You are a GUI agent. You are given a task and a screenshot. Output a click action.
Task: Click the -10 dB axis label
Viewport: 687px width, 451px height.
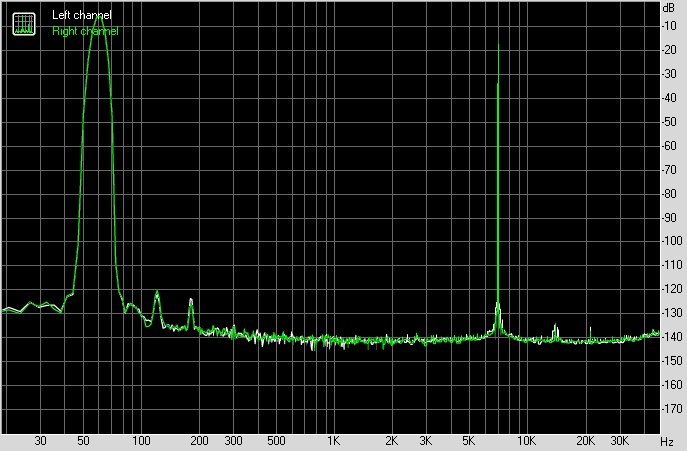(x=671, y=25)
